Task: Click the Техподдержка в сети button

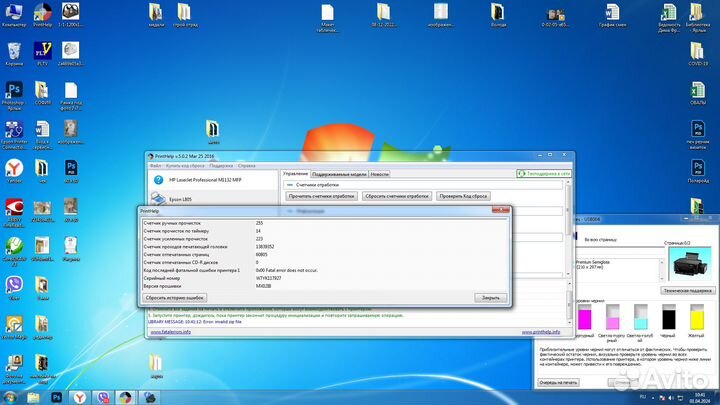Action: coord(544,174)
